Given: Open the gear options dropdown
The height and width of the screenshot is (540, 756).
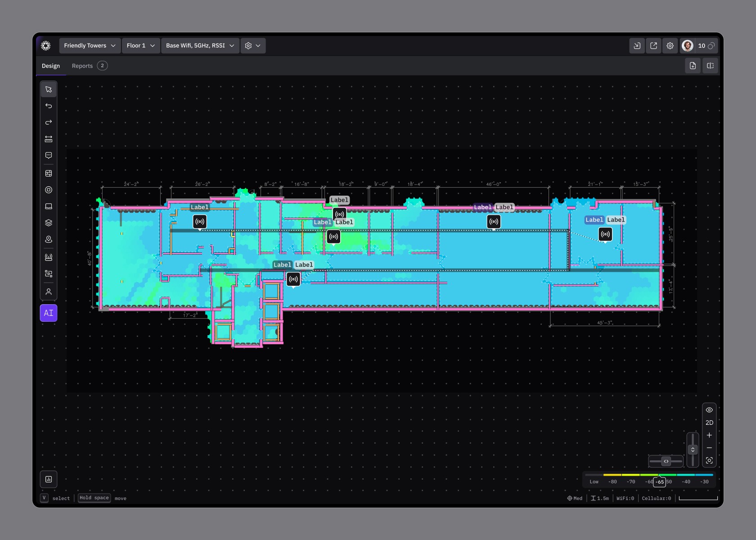Looking at the screenshot, I should click(253, 45).
